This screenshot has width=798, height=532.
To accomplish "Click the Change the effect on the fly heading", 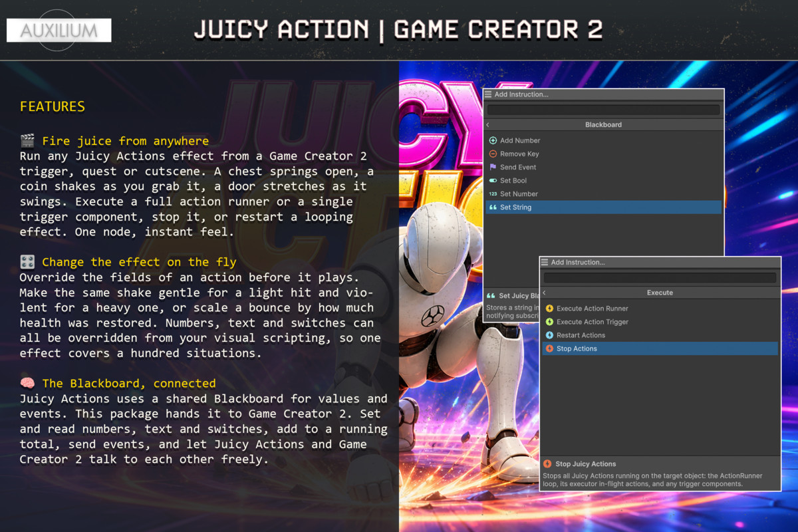I will point(139,262).
